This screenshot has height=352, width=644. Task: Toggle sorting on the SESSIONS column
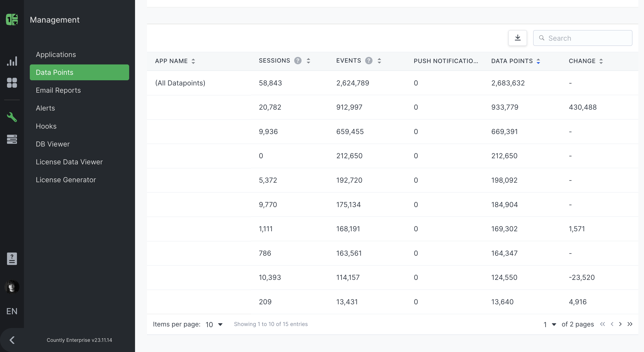(308, 61)
